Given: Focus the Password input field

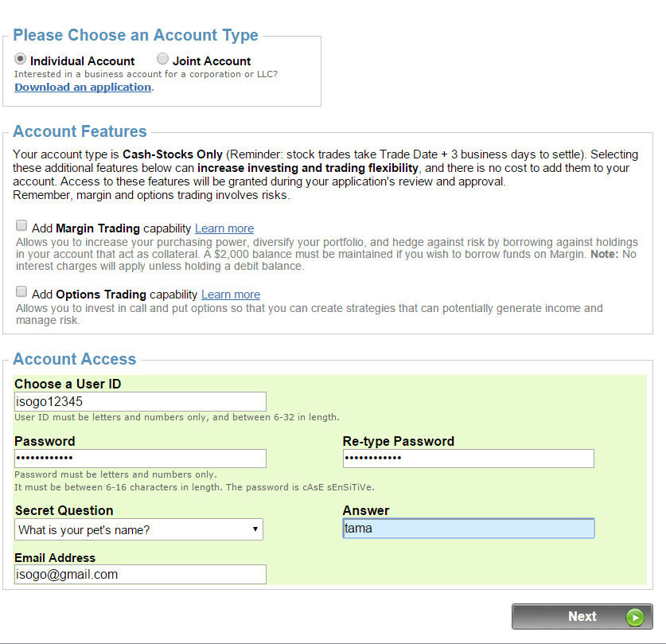Looking at the screenshot, I should tap(140, 459).
